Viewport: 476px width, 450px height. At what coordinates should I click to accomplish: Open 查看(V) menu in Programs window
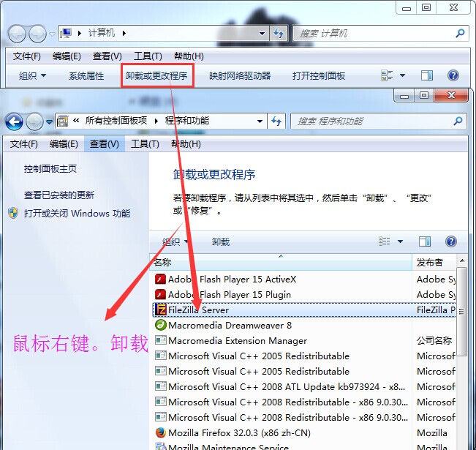[105, 143]
